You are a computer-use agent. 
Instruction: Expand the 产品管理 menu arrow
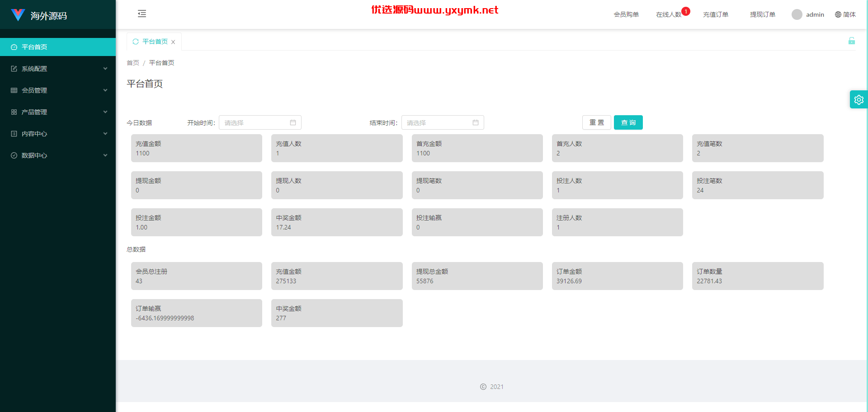[105, 112]
